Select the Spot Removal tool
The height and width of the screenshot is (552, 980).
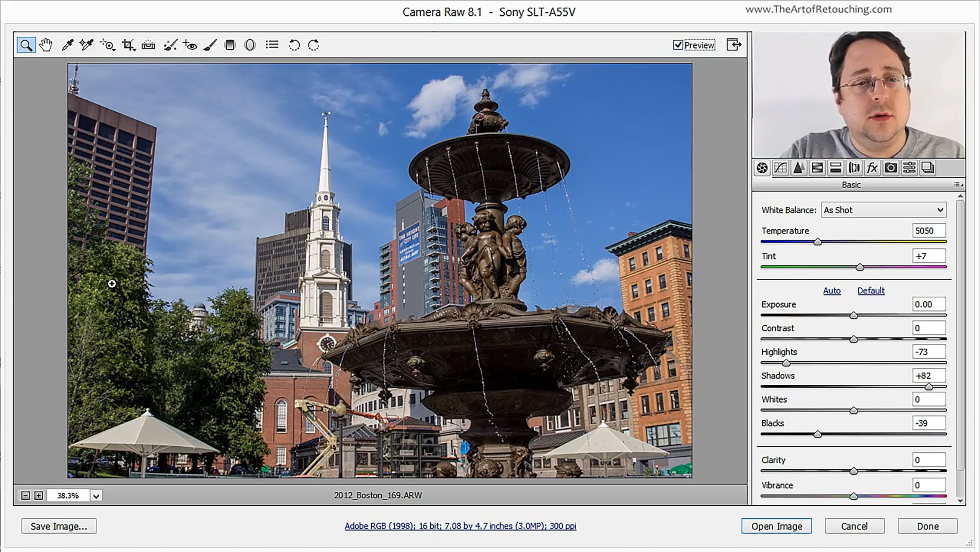point(170,44)
